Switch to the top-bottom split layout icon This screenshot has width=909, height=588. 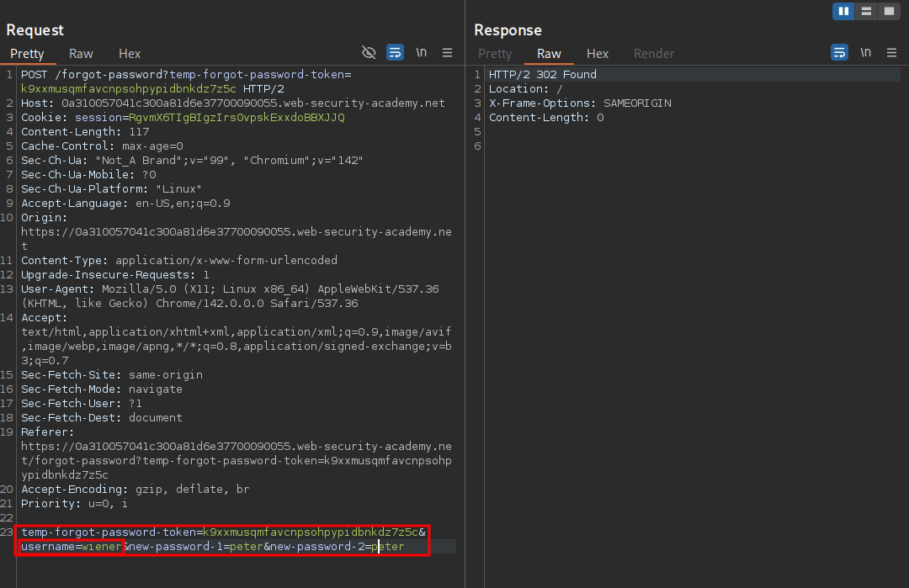tap(865, 11)
